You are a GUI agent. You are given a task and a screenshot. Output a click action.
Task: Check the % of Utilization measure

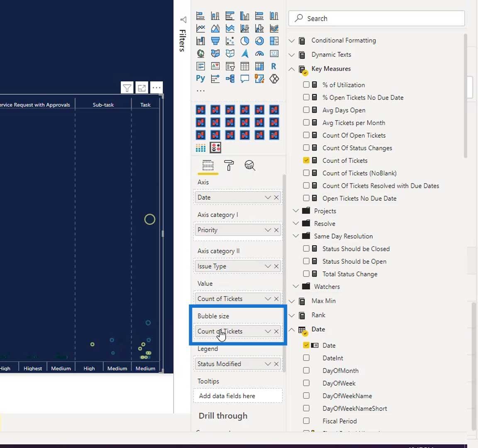(x=306, y=85)
